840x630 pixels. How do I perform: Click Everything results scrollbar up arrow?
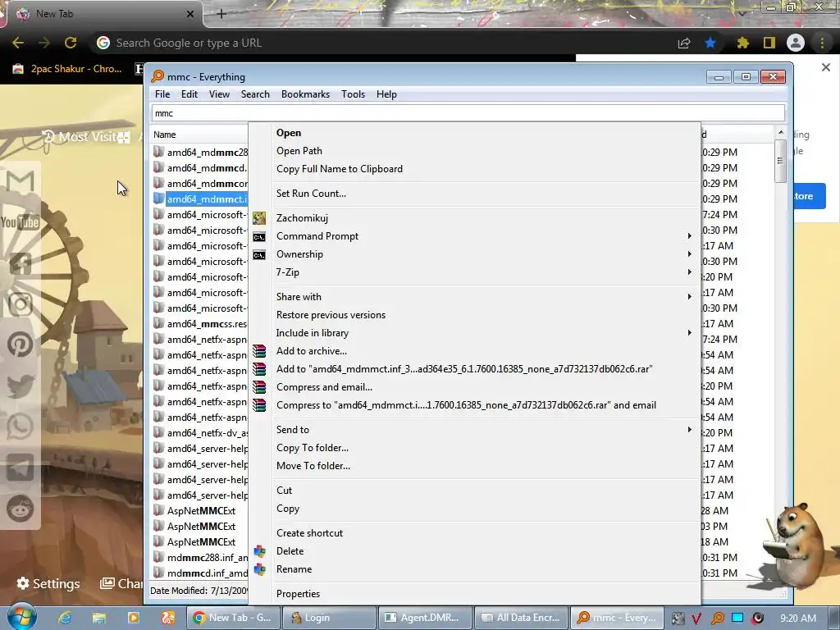(781, 132)
